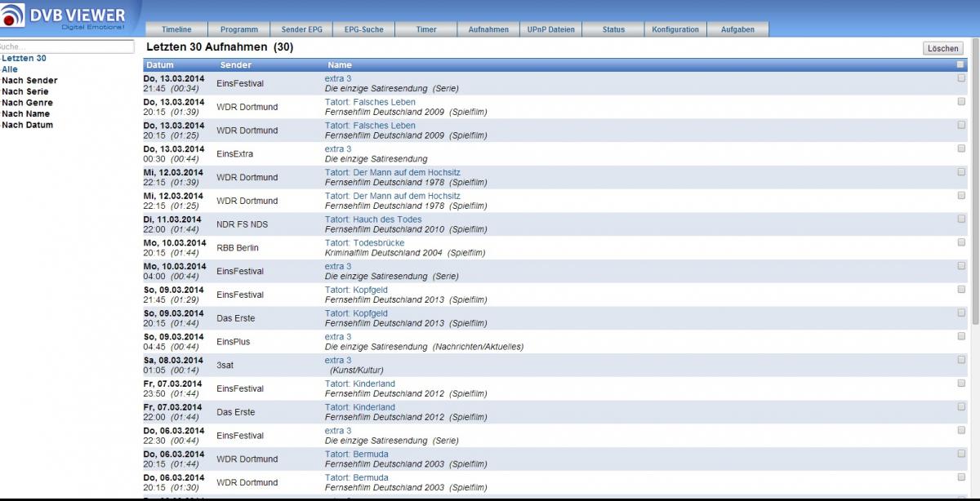This screenshot has height=501, width=980.
Task: Open the Sender EPG tab
Action: tap(301, 29)
